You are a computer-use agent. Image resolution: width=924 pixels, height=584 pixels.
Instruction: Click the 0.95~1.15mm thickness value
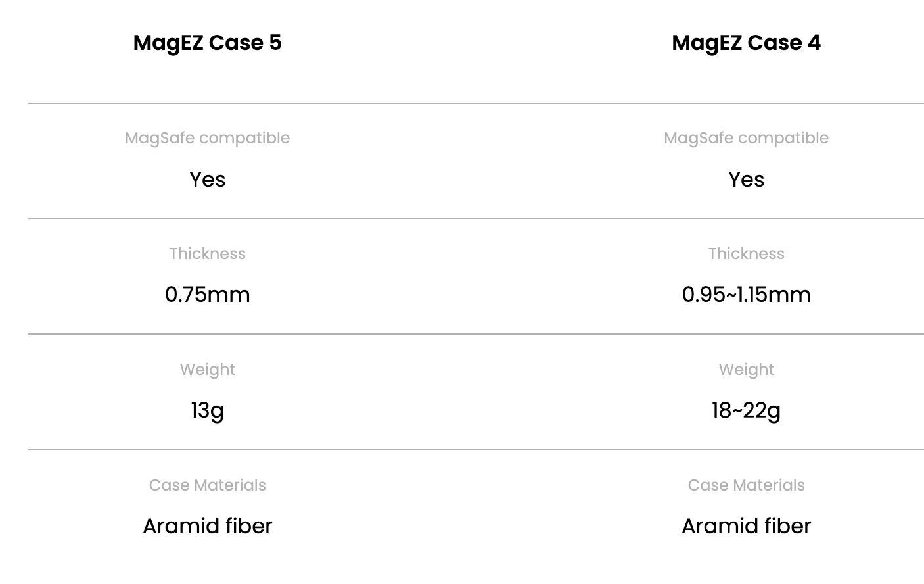[x=746, y=295]
